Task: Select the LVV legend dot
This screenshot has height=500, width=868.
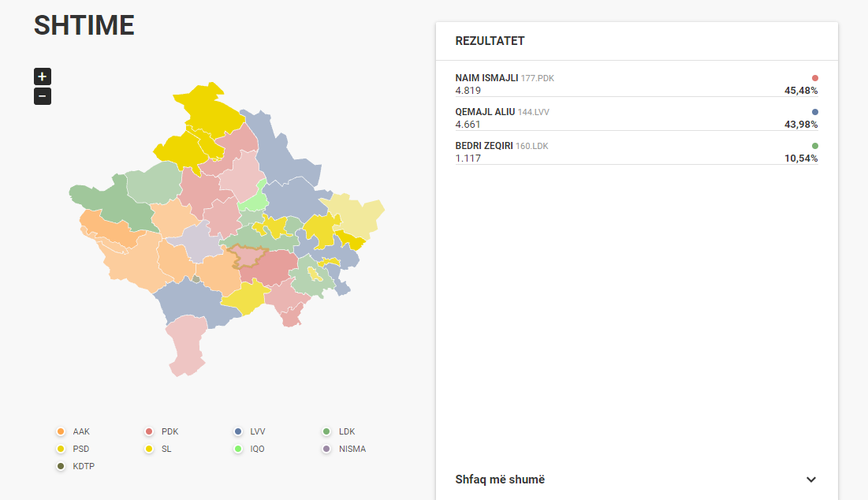Action: [x=238, y=431]
